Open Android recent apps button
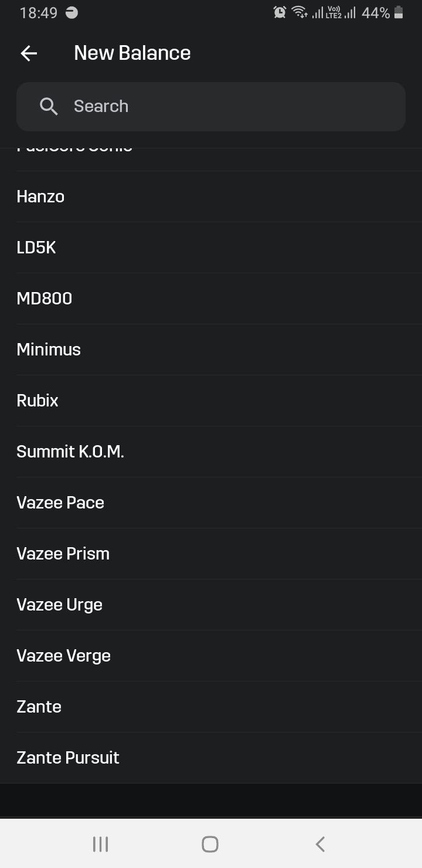 pos(101,844)
